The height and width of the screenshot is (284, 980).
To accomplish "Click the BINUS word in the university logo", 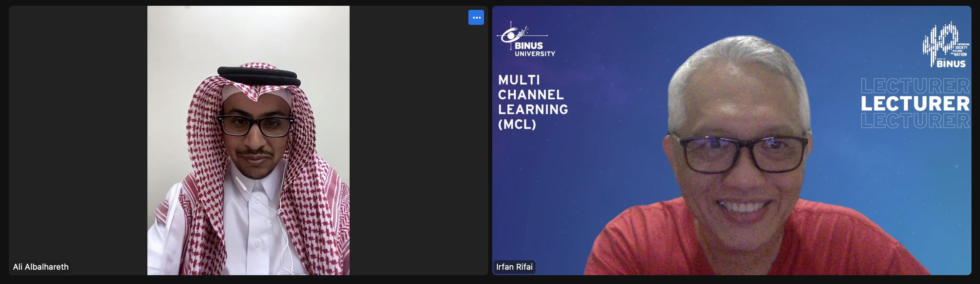I will tap(529, 46).
